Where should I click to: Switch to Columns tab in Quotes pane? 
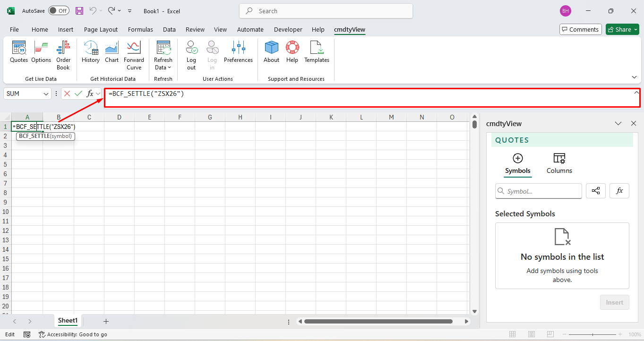pyautogui.click(x=559, y=164)
